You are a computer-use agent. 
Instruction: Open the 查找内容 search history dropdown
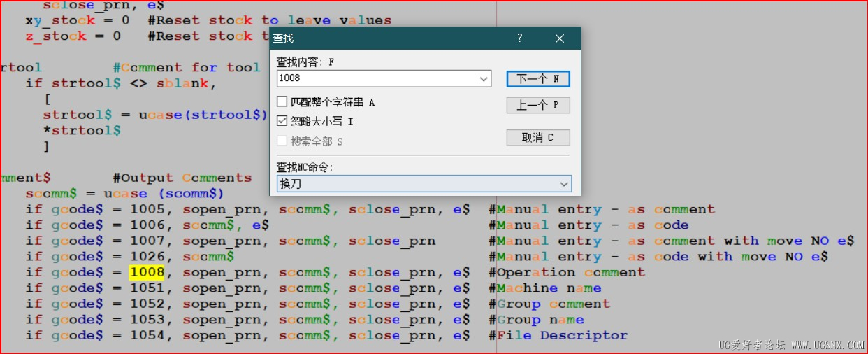[484, 78]
